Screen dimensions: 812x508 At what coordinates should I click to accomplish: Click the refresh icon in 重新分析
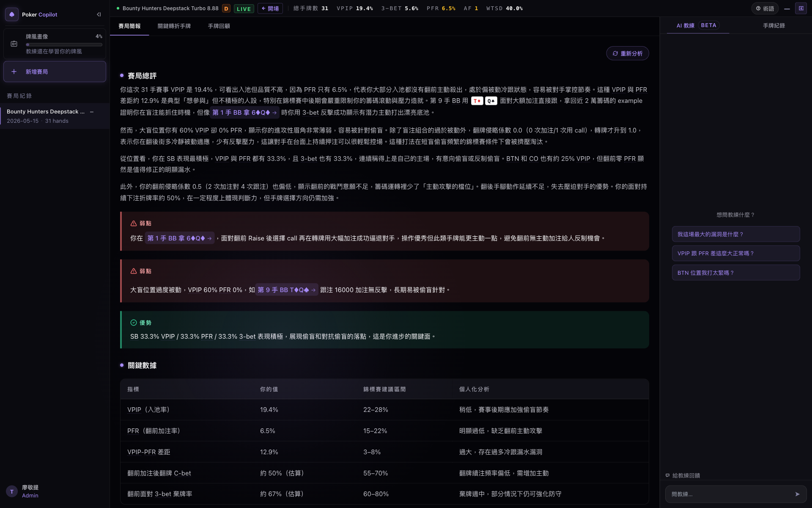[x=615, y=53]
